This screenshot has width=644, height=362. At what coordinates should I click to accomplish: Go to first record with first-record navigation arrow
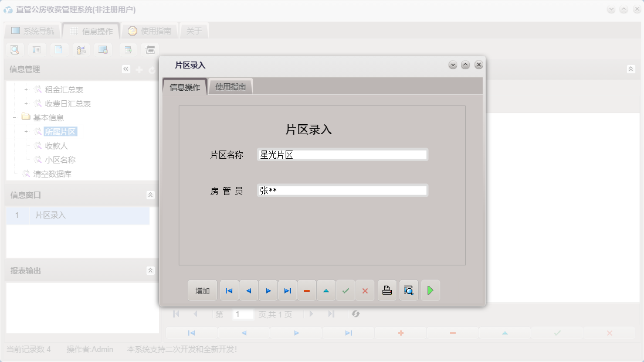[x=229, y=290]
